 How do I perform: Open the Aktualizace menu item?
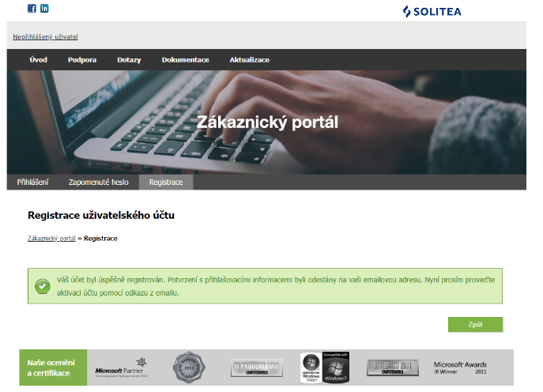(x=249, y=60)
